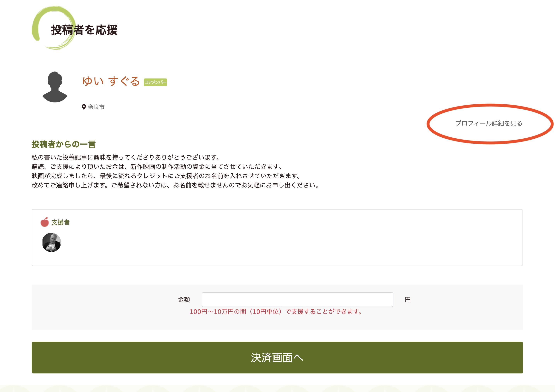The width and height of the screenshot is (555, 392).
Task: Click the default profile silhouette avatar
Action: (55, 87)
